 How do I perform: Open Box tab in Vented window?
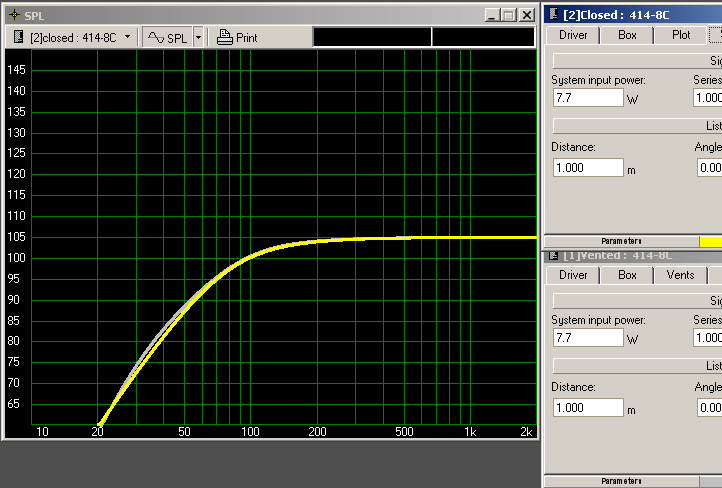627,275
